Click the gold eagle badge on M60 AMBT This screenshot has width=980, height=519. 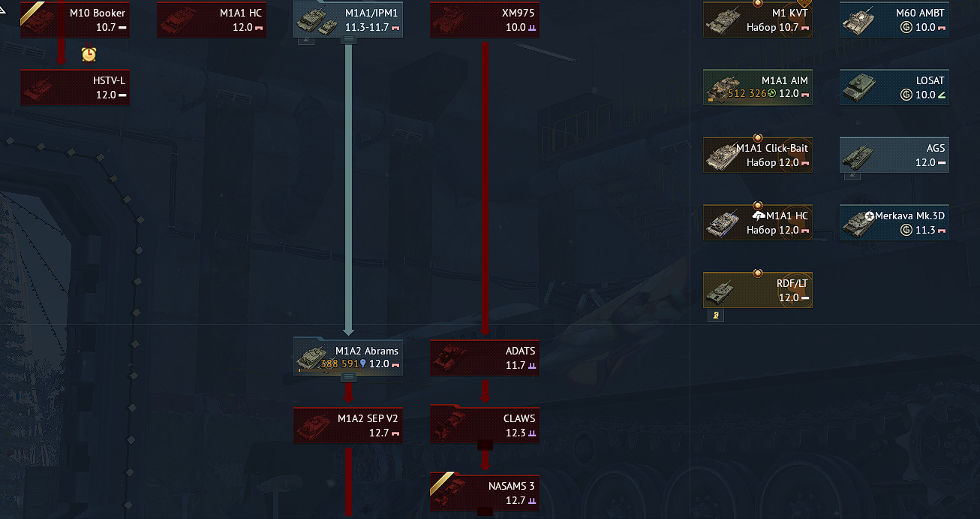click(x=906, y=27)
